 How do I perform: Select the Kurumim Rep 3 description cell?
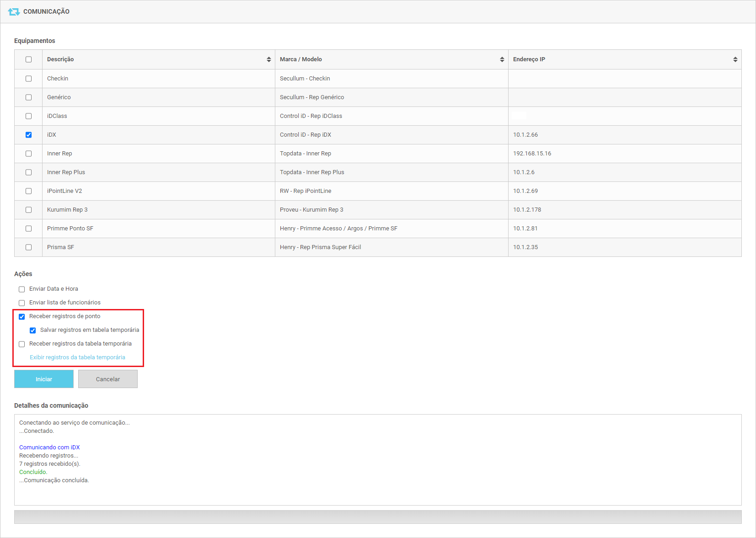[x=159, y=210]
